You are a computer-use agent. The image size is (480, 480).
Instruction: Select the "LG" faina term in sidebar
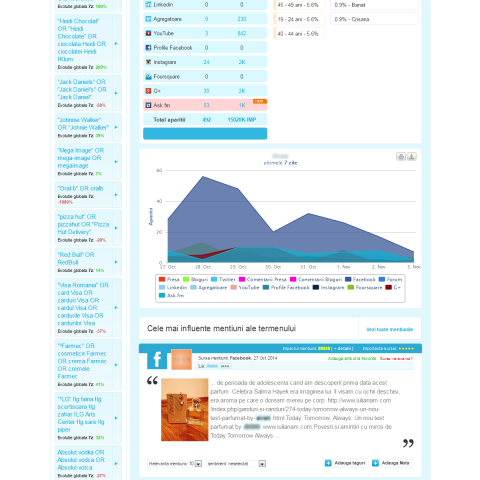(x=80, y=414)
